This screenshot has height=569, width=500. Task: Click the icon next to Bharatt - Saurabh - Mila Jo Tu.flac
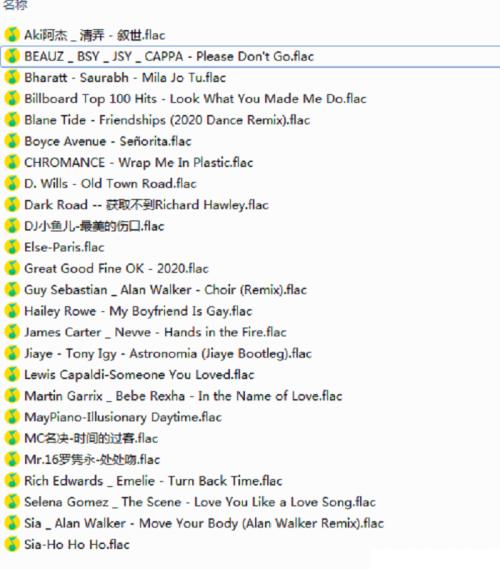coord(12,77)
